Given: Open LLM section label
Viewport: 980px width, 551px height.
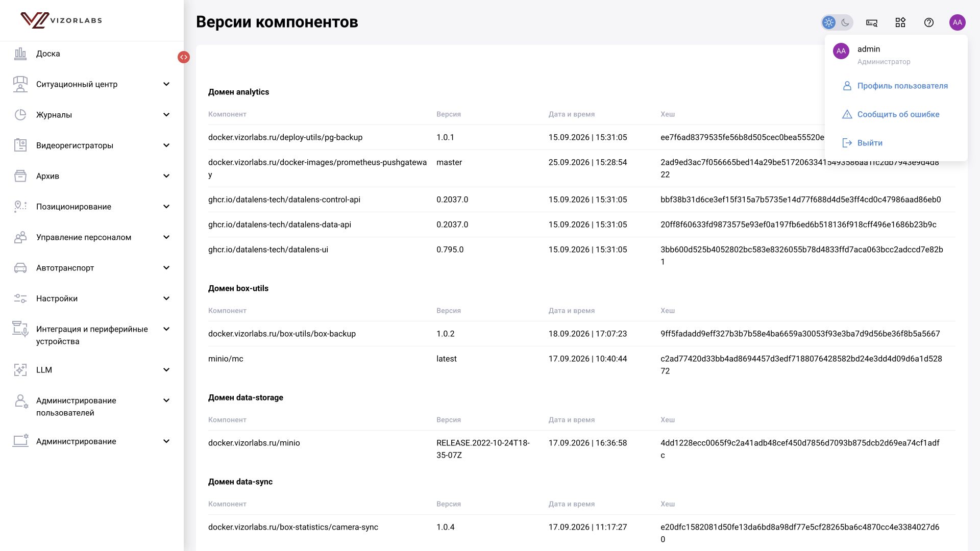Looking at the screenshot, I should [44, 370].
